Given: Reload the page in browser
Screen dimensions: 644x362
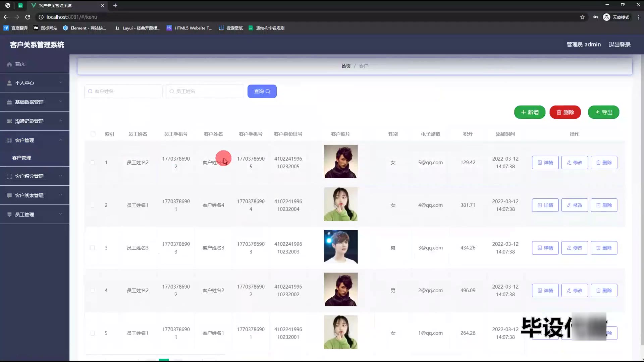Looking at the screenshot, I should [28, 17].
